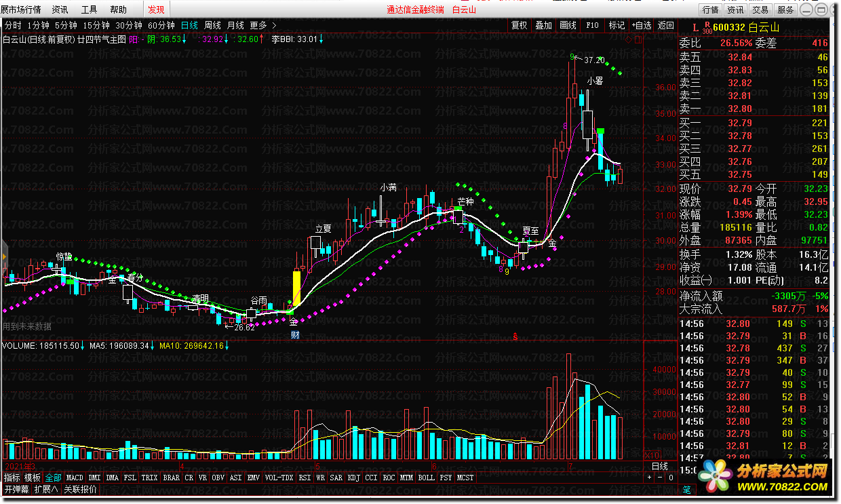Image resolution: width=841 pixels, height=504 pixels.
Task: Apply the TRIX indicator
Action: (150, 478)
